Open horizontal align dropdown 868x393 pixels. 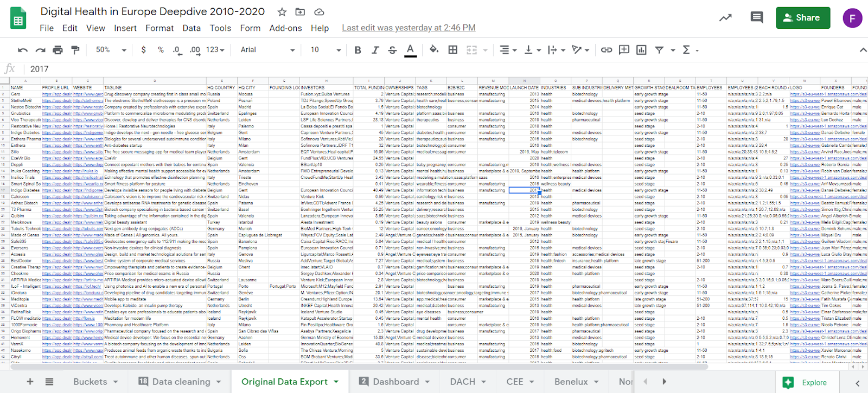pos(508,50)
